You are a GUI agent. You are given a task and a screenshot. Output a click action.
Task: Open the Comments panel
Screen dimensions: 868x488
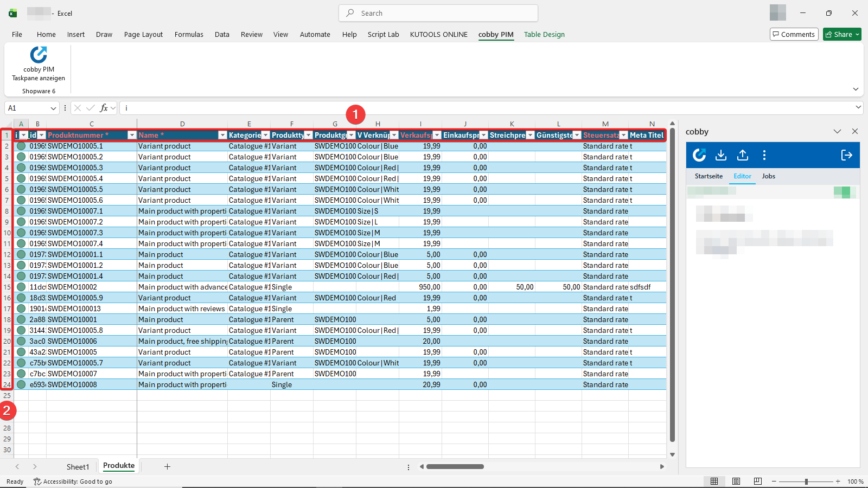(794, 34)
